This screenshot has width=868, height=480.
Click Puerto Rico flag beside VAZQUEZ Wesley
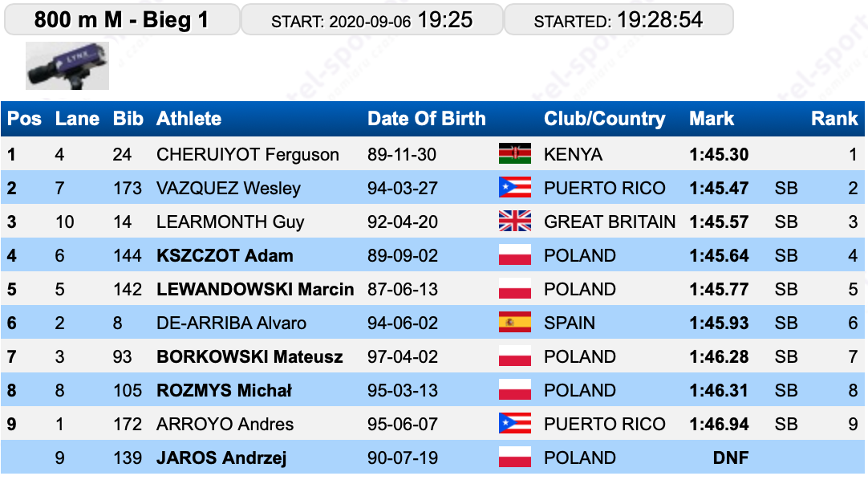click(x=515, y=188)
